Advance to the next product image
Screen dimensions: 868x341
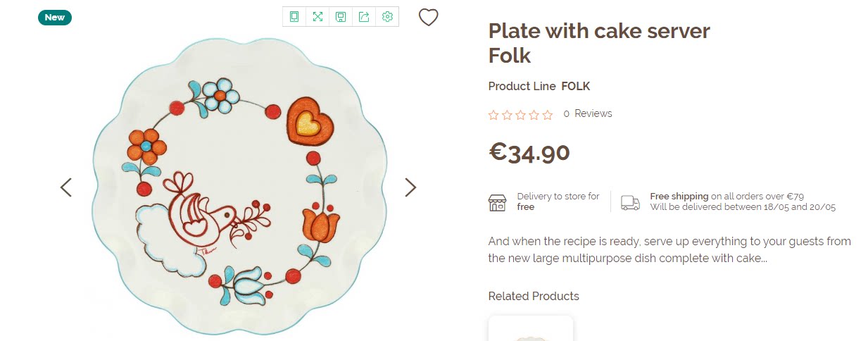(x=410, y=187)
